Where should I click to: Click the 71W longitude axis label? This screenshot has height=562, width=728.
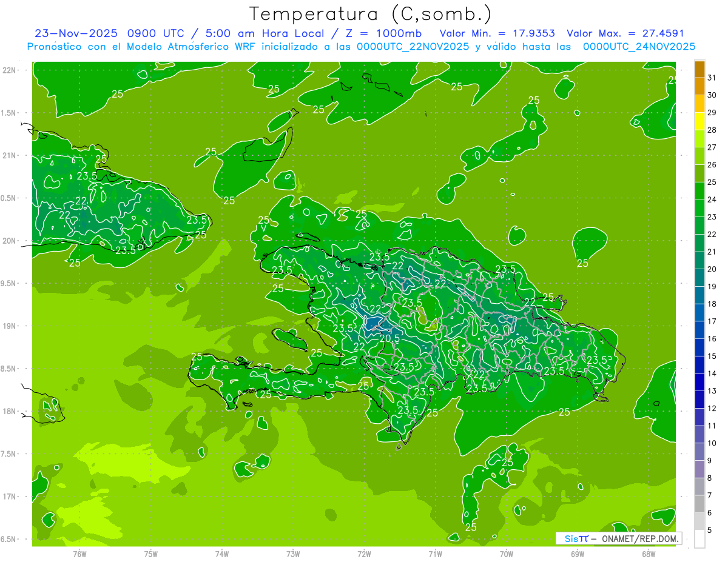click(435, 554)
